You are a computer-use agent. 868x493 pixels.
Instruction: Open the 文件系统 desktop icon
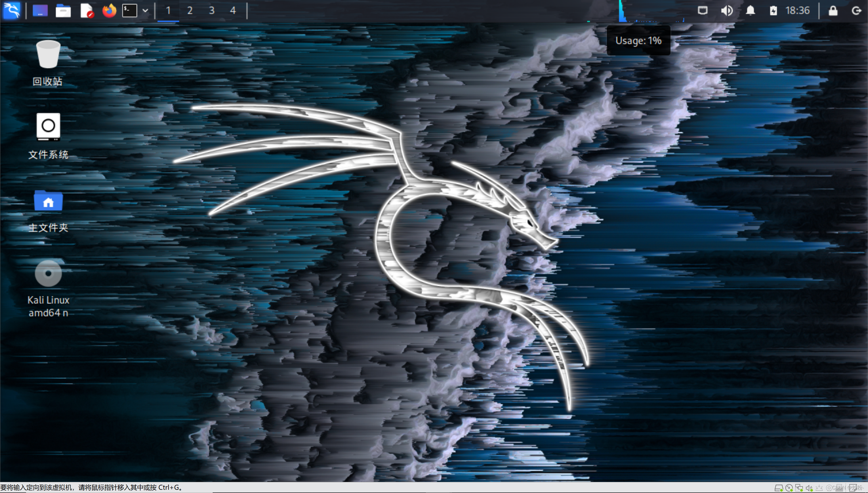[x=48, y=127]
